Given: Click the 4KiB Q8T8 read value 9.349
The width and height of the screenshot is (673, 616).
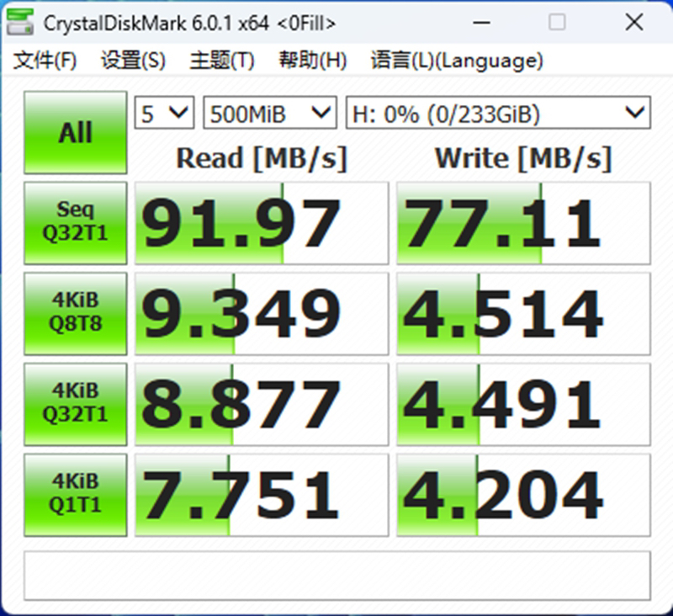Looking at the screenshot, I should pyautogui.click(x=262, y=314).
